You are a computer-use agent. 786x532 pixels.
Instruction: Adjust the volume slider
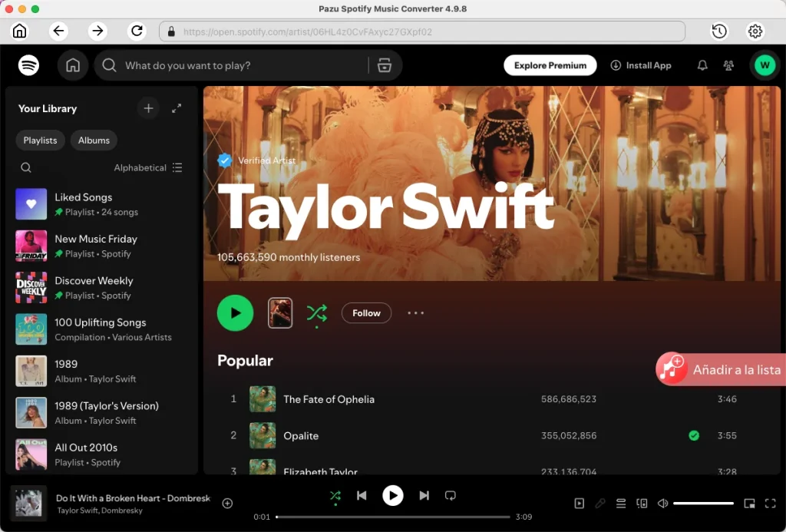(704, 504)
